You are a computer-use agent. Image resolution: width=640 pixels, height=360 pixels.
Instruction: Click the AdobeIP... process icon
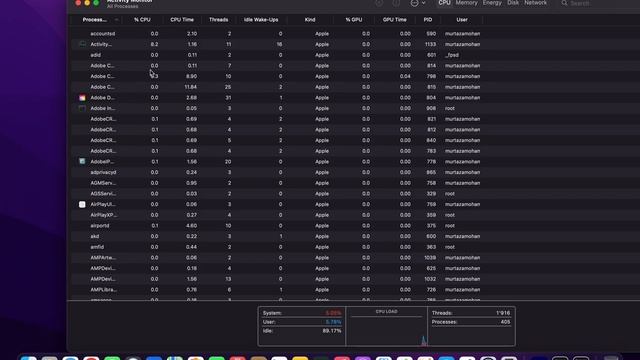click(x=82, y=162)
